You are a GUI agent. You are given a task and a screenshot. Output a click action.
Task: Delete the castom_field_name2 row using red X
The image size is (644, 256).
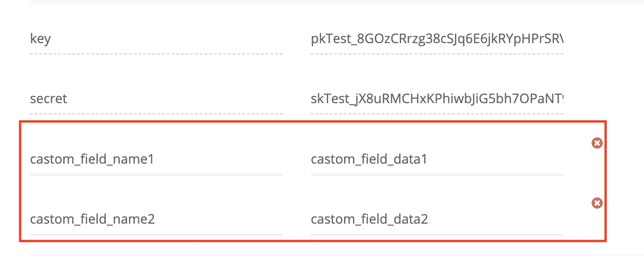pos(597,203)
